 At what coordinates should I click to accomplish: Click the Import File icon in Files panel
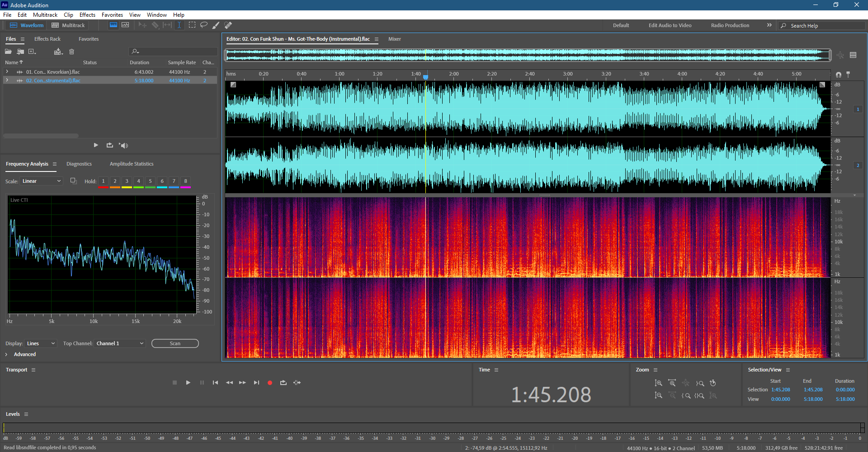pos(20,52)
